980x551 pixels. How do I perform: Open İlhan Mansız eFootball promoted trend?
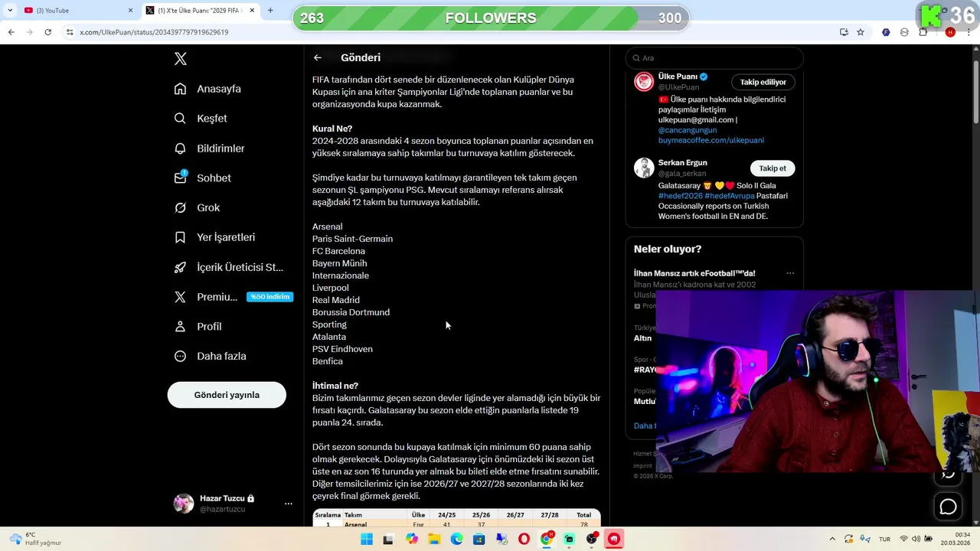(694, 273)
